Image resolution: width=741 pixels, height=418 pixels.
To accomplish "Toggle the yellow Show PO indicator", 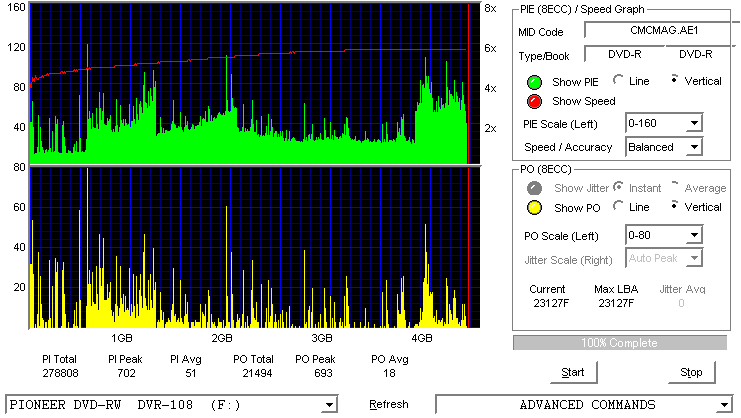I will (534, 208).
